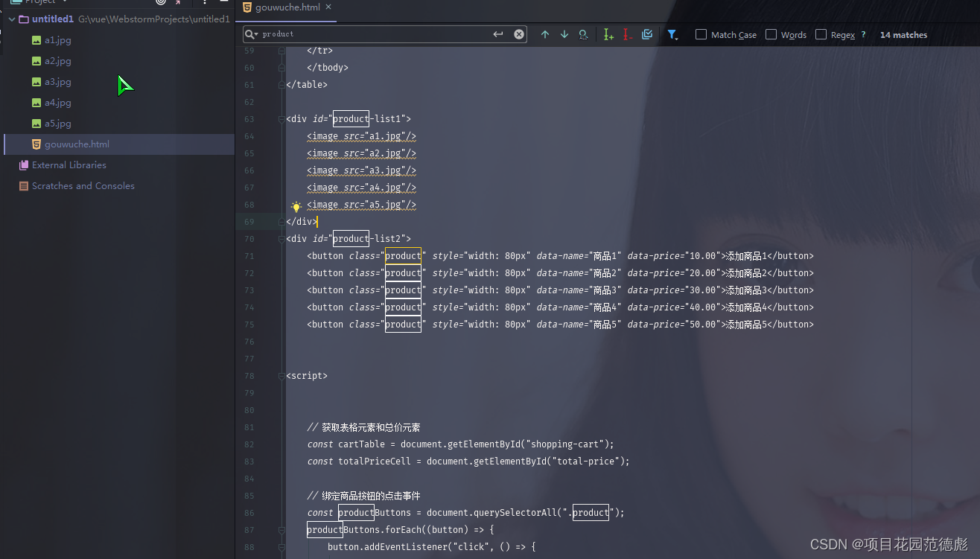This screenshot has width=980, height=559.
Task: Close the gouwuche.html editor tab
Action: click(x=328, y=7)
